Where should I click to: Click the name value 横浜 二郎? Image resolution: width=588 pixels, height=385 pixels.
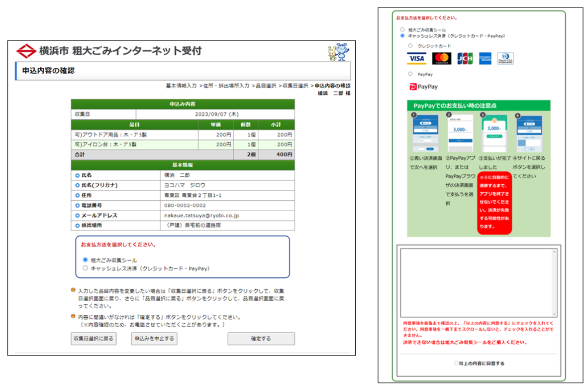(177, 175)
